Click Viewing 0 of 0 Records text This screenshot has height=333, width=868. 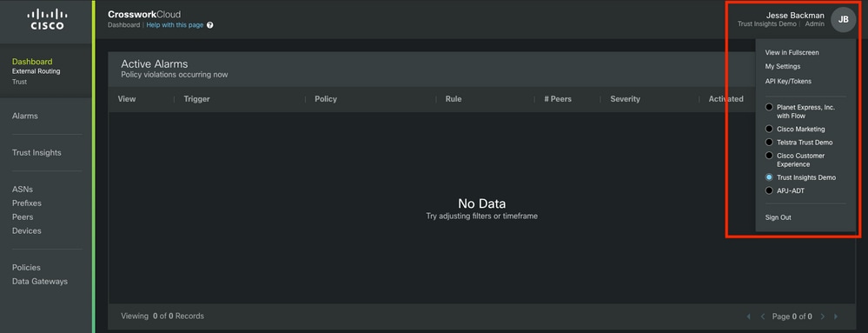point(162,316)
